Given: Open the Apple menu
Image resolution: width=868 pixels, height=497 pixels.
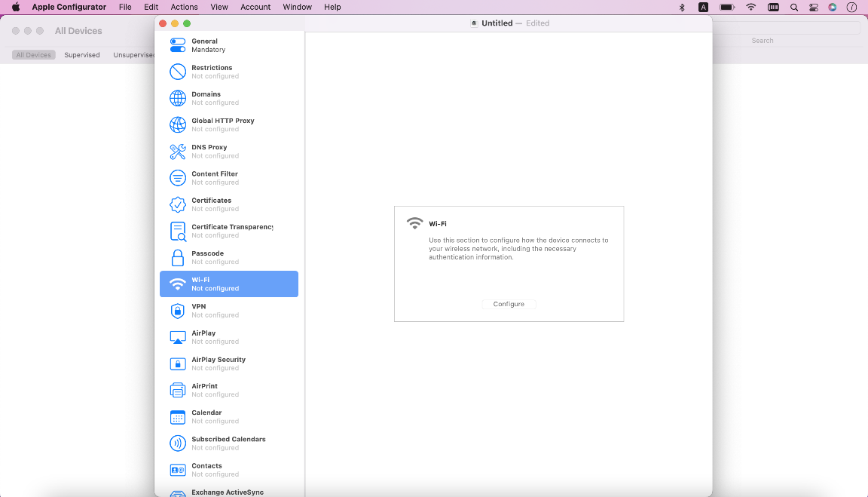Looking at the screenshot, I should (16, 8).
